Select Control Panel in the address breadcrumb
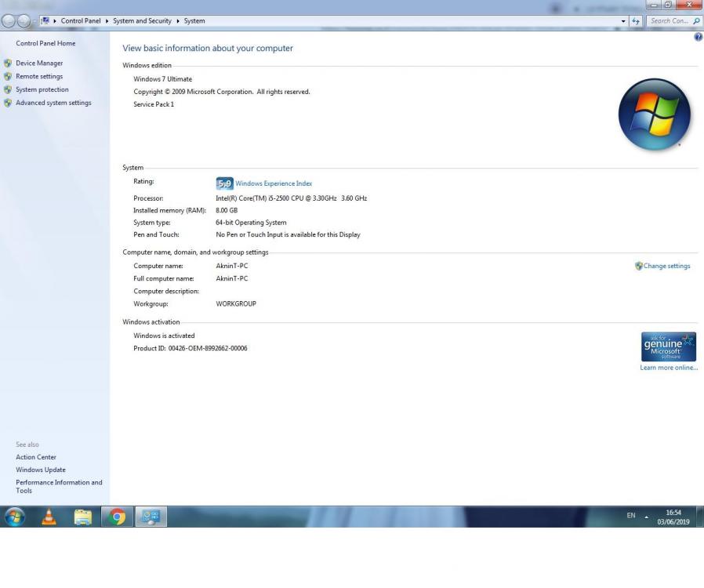 pyautogui.click(x=81, y=21)
